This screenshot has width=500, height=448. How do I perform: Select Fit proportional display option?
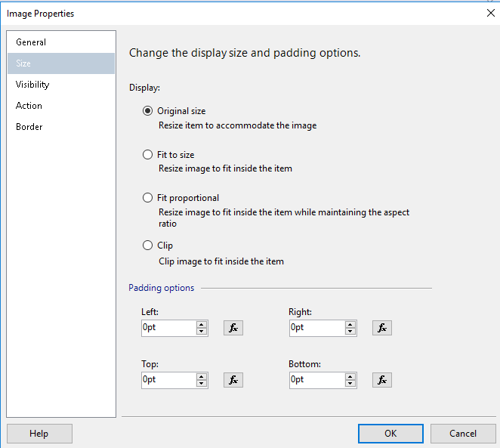tap(148, 198)
